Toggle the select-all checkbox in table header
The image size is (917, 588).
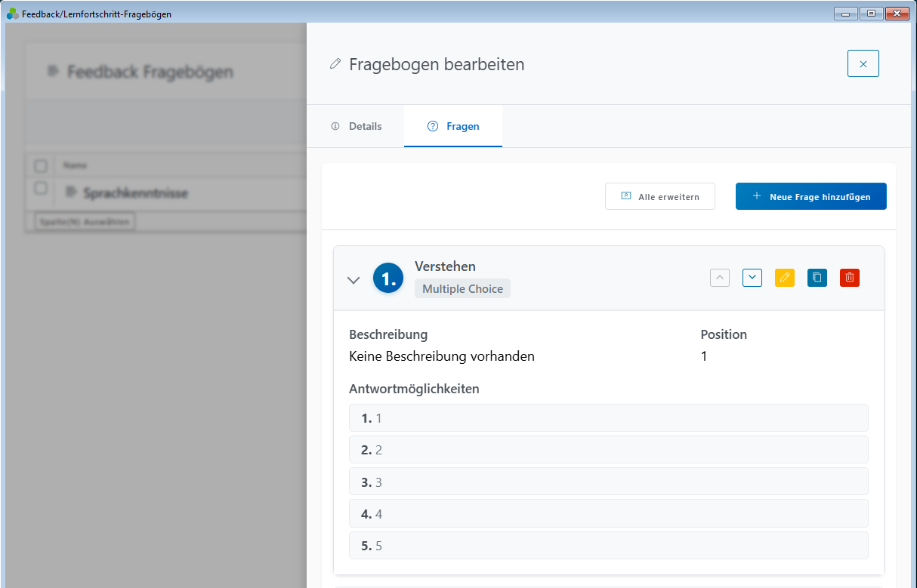tap(41, 165)
